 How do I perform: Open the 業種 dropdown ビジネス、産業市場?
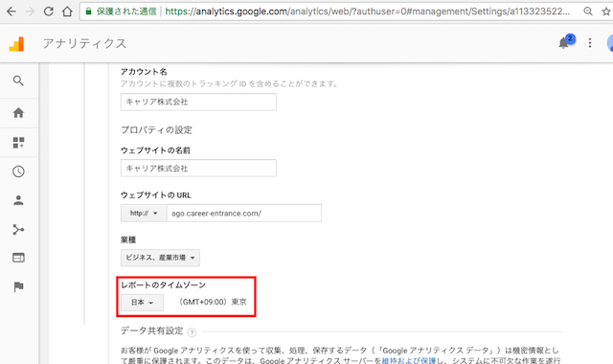(160, 258)
